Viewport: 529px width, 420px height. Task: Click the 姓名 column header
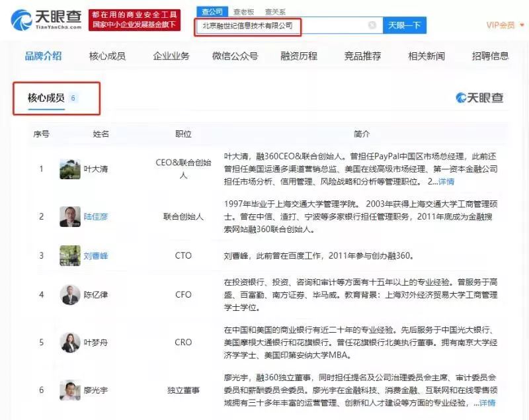point(101,134)
